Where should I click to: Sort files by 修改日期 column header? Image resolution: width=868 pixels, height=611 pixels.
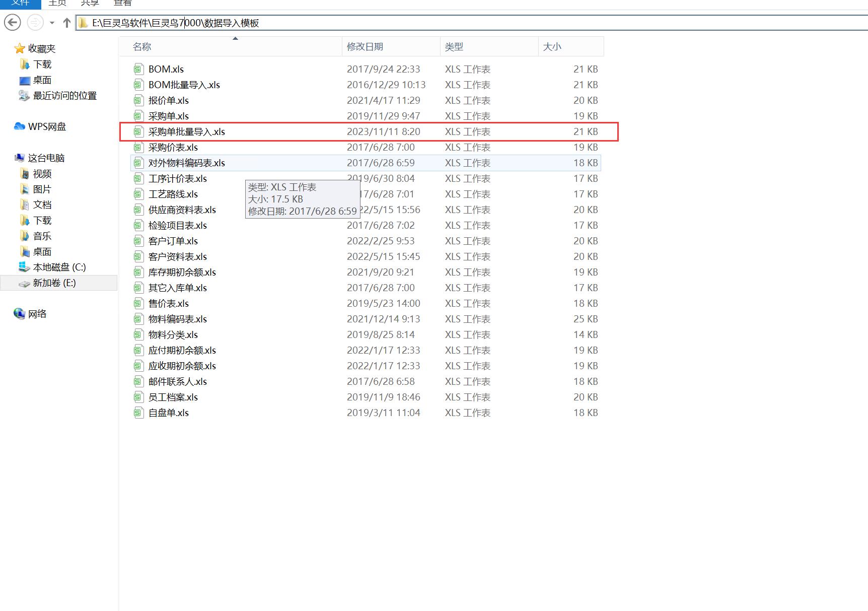(x=365, y=47)
